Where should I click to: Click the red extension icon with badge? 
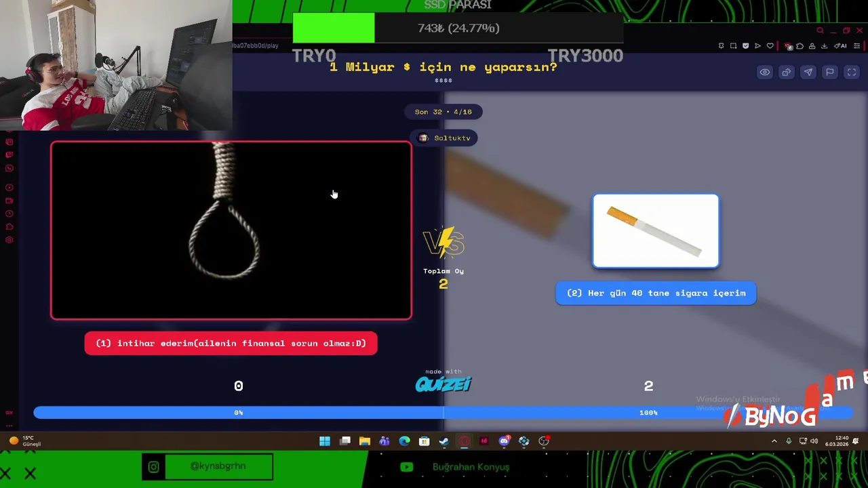coord(788,46)
